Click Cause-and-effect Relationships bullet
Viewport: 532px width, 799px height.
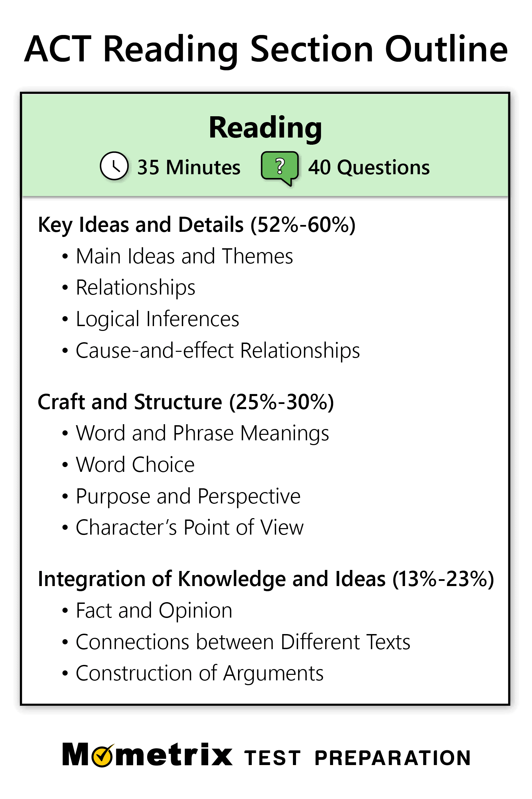(218, 351)
